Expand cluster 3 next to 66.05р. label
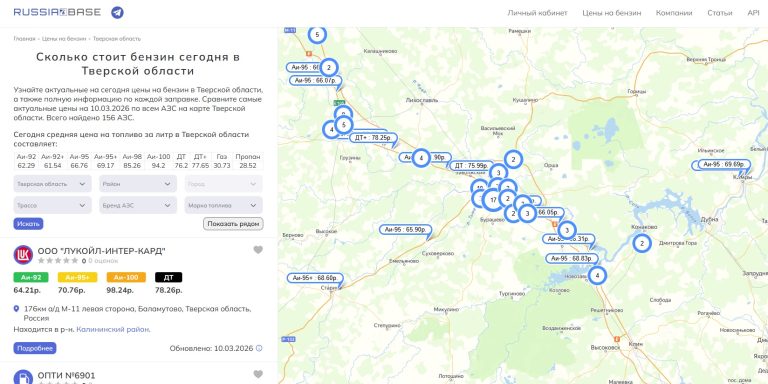Viewport: 768px width, 384px height. pyautogui.click(x=527, y=213)
